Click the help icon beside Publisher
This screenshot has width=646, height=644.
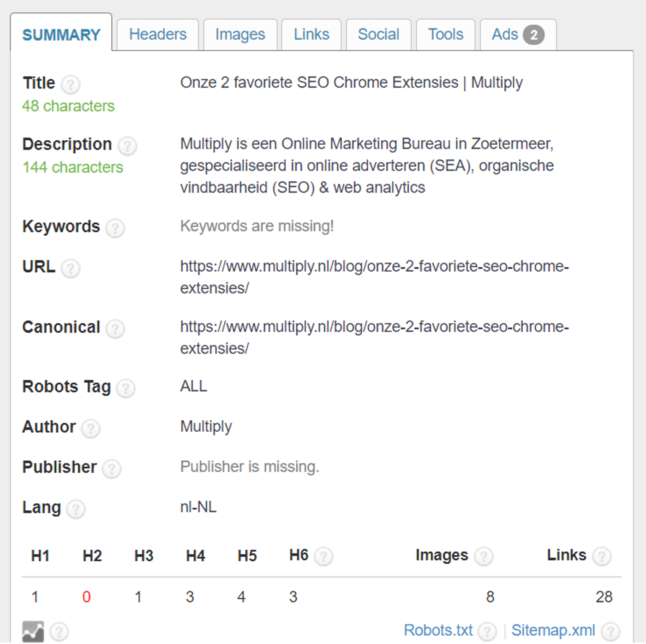point(112,469)
